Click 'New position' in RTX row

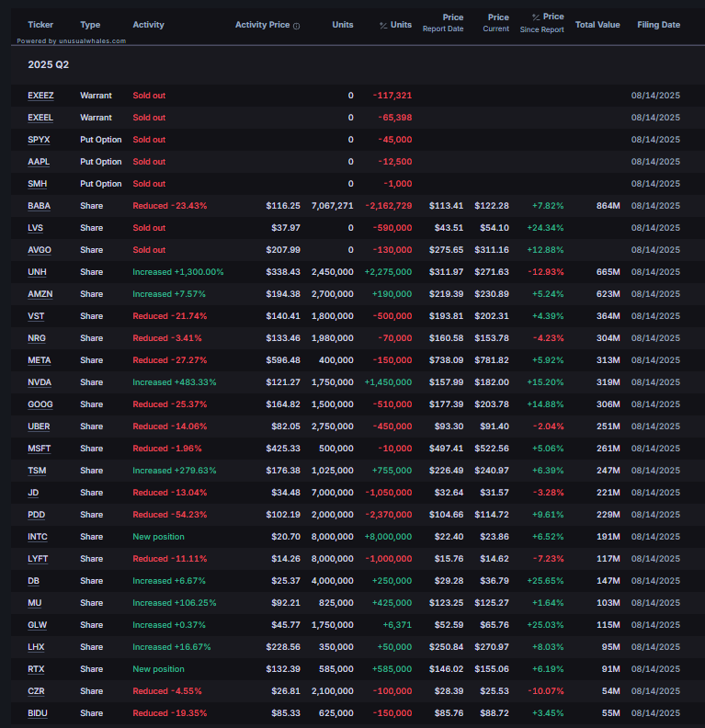pos(158,669)
